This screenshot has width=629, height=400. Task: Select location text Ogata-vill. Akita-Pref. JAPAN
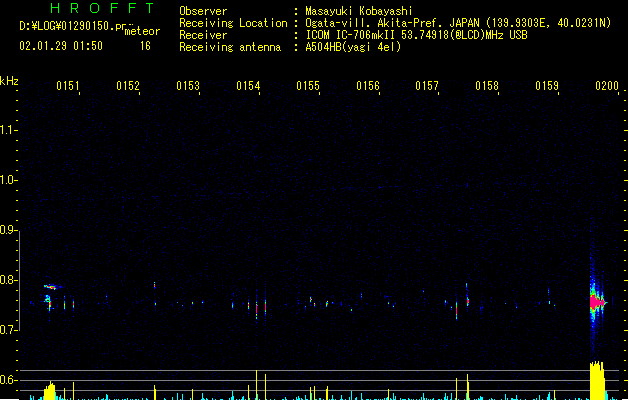(x=392, y=23)
